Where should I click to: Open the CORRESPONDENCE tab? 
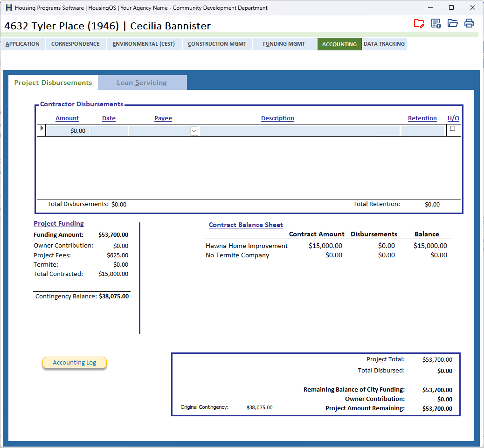(x=76, y=44)
